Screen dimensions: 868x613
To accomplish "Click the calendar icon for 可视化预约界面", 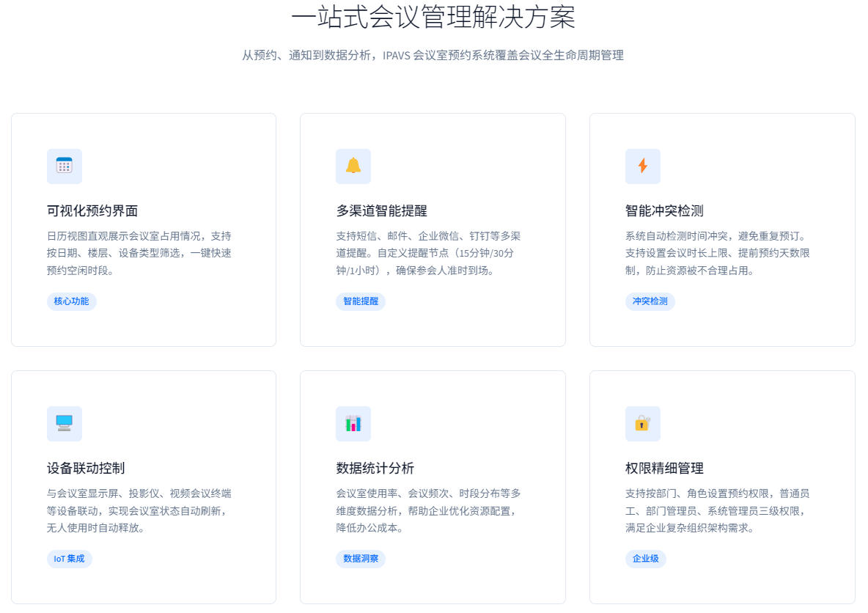I will [65, 166].
